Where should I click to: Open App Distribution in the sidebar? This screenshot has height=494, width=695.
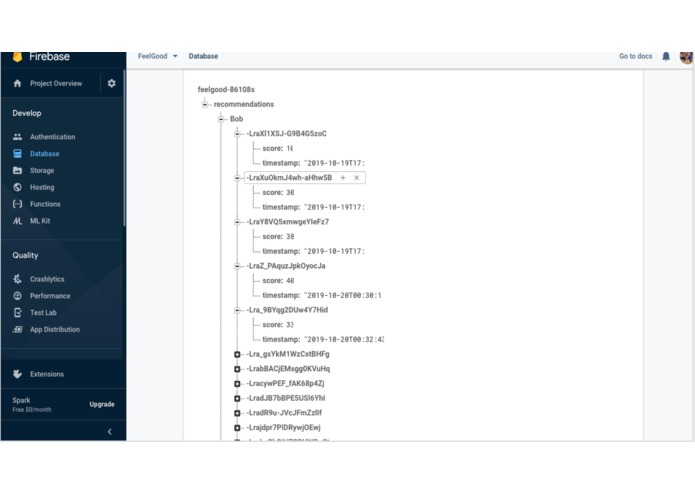55,330
